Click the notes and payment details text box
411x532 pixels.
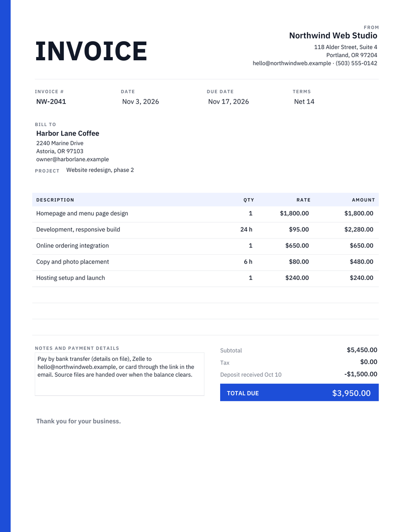coord(120,374)
